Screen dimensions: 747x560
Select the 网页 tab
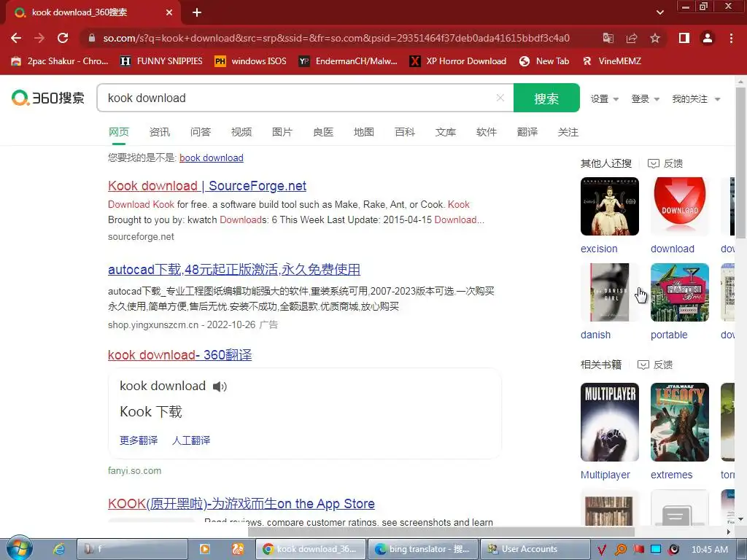[119, 132]
